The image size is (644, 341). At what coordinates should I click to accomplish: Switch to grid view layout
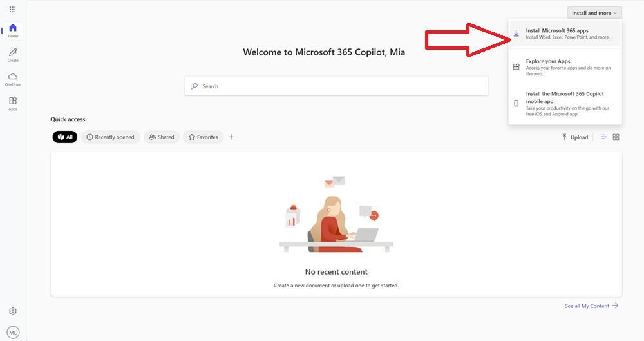point(616,137)
